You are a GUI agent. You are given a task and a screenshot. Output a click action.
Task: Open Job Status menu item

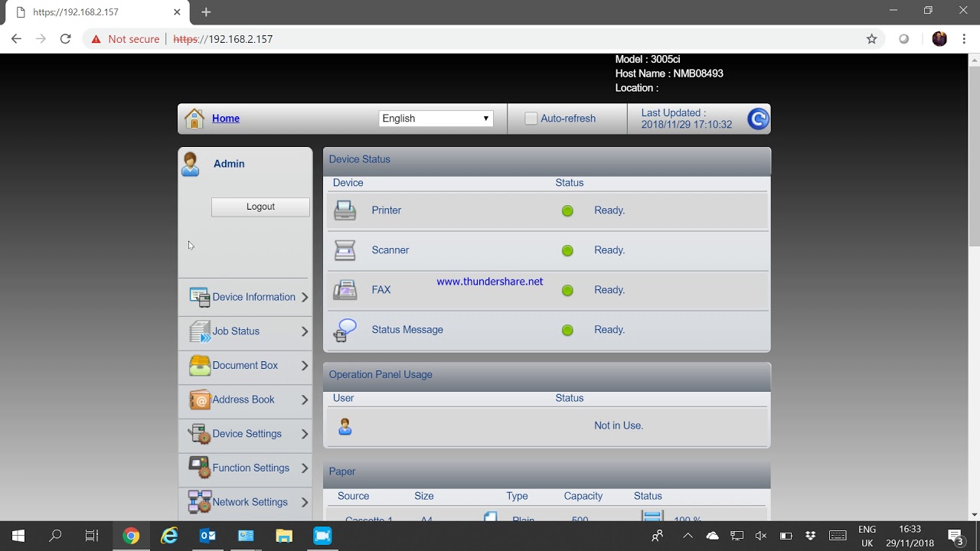[x=245, y=331]
